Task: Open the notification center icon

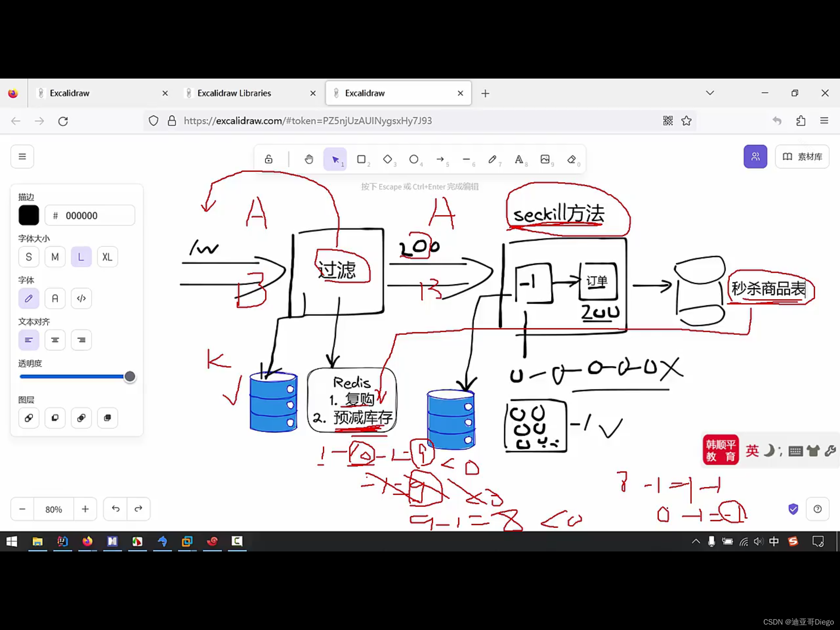Action: (818, 541)
